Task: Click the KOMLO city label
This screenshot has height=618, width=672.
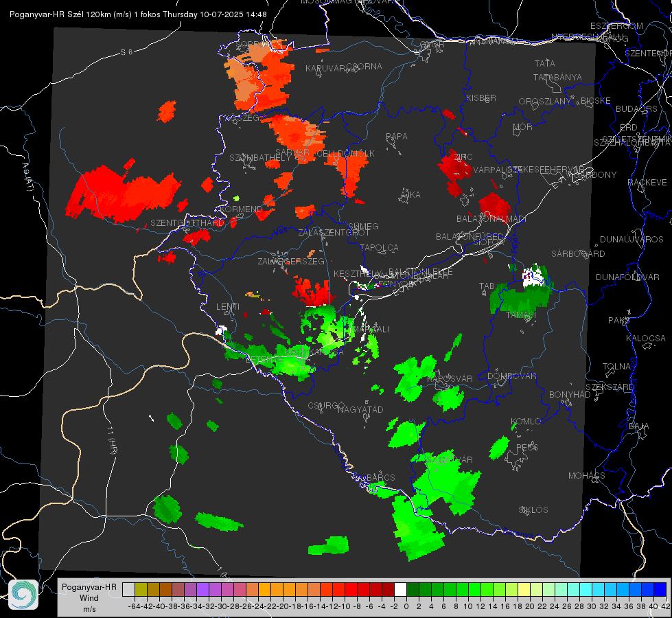Action: click(x=526, y=421)
